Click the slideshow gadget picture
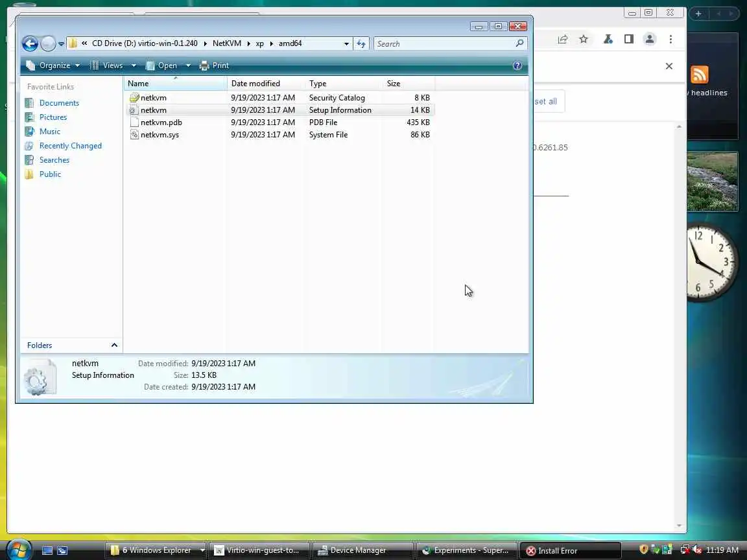Viewport: 747px width, 560px height. [x=712, y=181]
